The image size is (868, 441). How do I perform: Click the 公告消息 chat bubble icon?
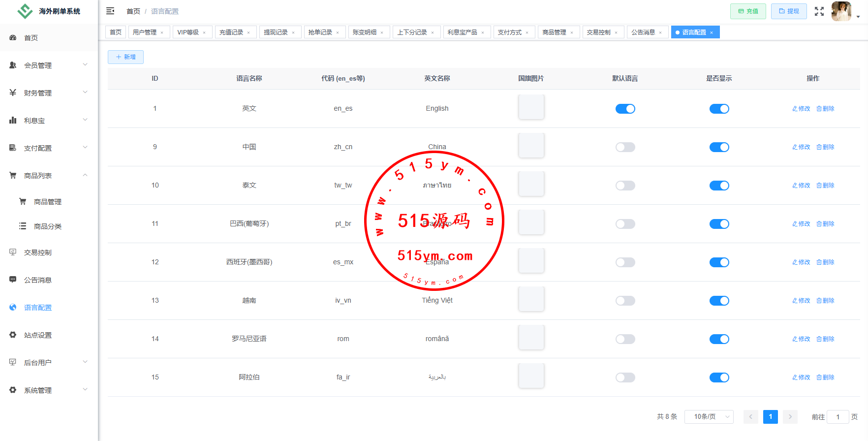pyautogui.click(x=13, y=280)
